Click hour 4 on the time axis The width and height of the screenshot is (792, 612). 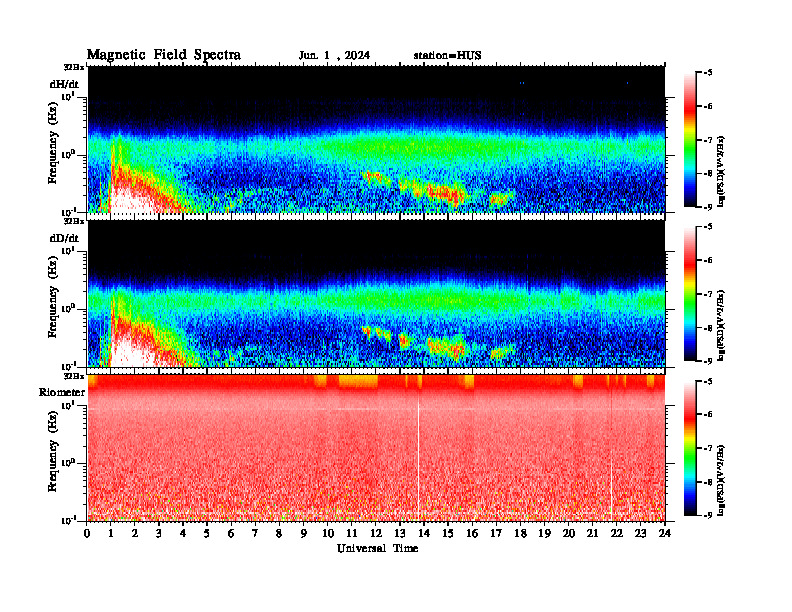(183, 533)
